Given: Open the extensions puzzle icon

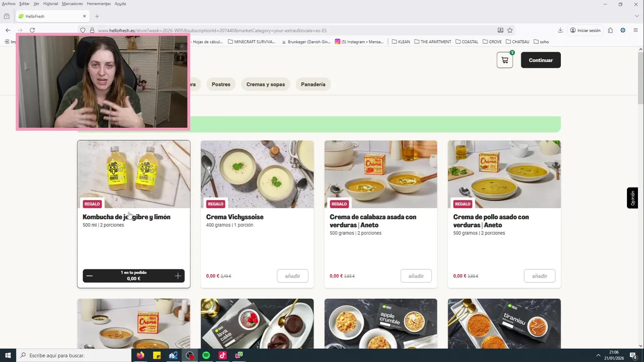Looking at the screenshot, I should (x=610, y=30).
